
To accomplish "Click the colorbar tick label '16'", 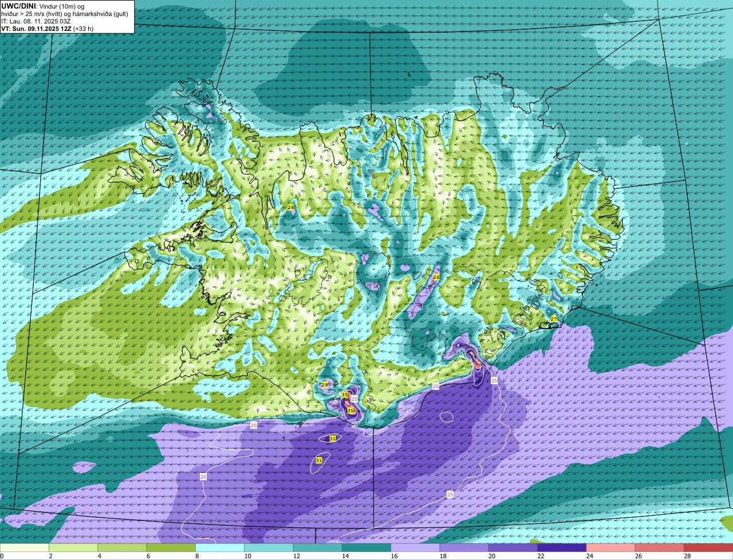I will [393, 556].
